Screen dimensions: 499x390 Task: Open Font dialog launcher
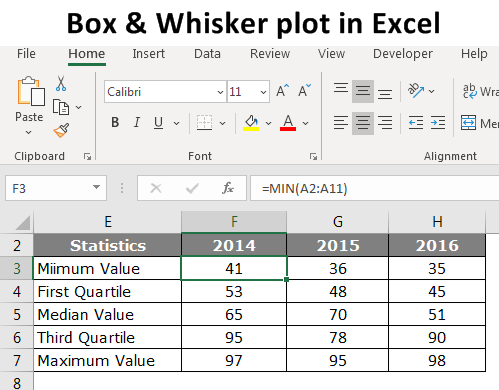click(x=313, y=156)
